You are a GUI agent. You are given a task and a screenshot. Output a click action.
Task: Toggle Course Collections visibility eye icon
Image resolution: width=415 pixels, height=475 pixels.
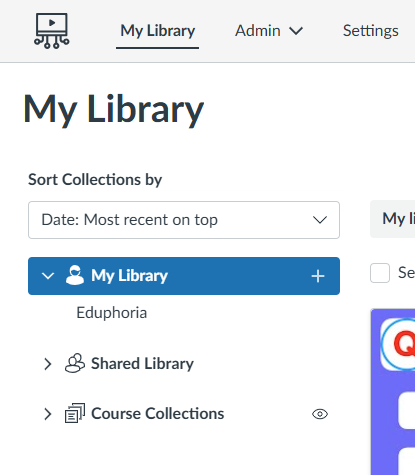[x=320, y=414]
